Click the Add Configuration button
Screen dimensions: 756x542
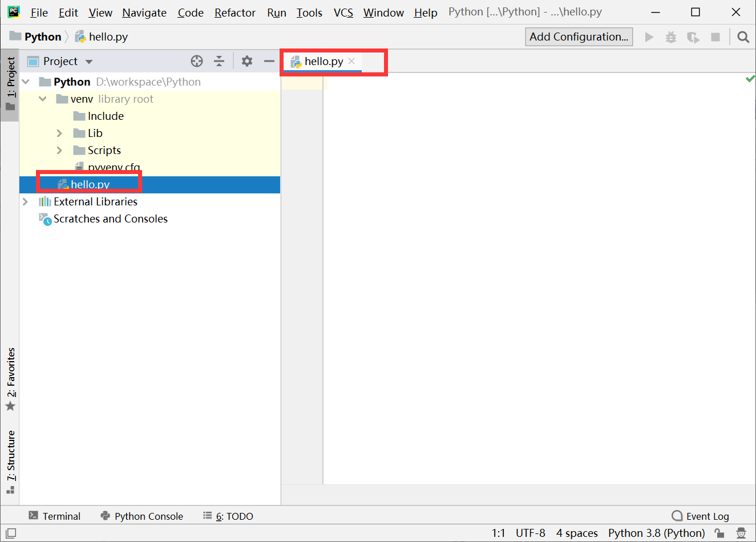tap(579, 37)
